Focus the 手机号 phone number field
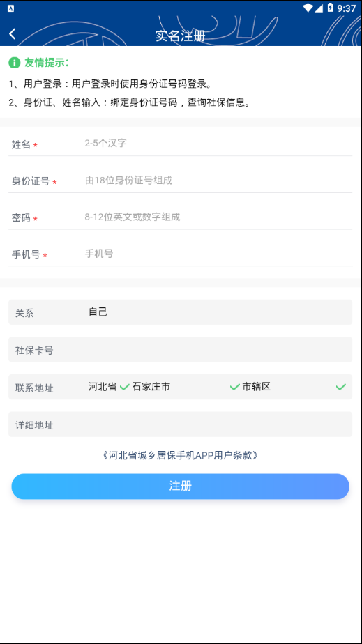The image size is (362, 644). click(218, 254)
